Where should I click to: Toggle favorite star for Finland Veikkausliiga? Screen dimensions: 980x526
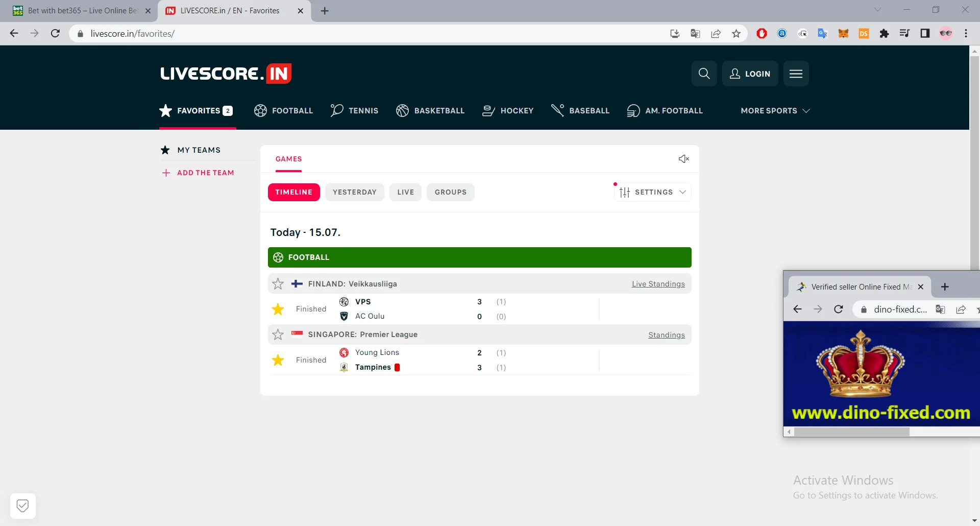(278, 284)
